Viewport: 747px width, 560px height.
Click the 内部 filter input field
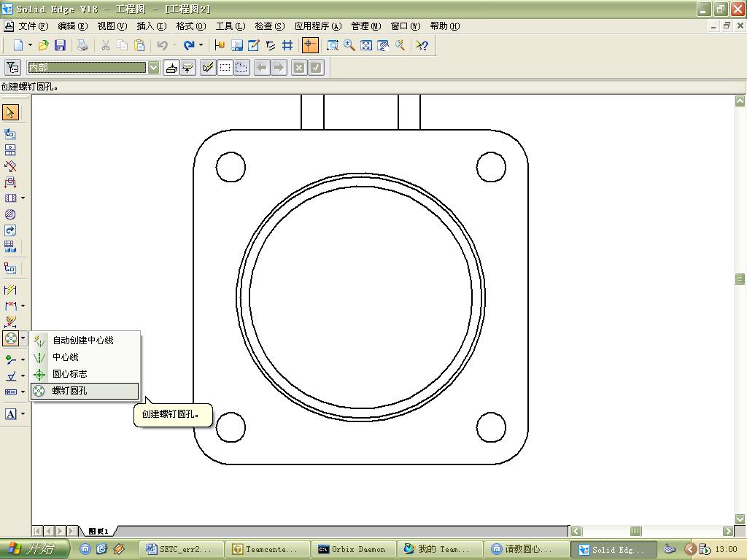[x=87, y=68]
